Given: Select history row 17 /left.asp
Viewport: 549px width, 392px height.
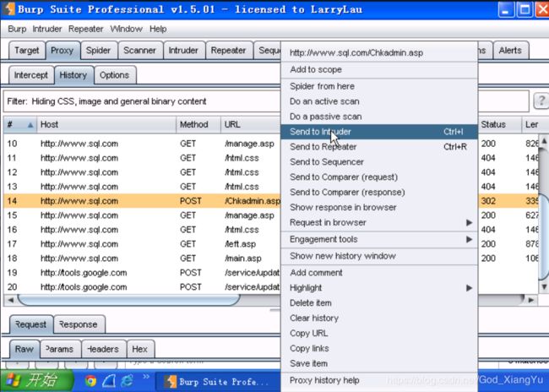Looking at the screenshot, I should (142, 244).
